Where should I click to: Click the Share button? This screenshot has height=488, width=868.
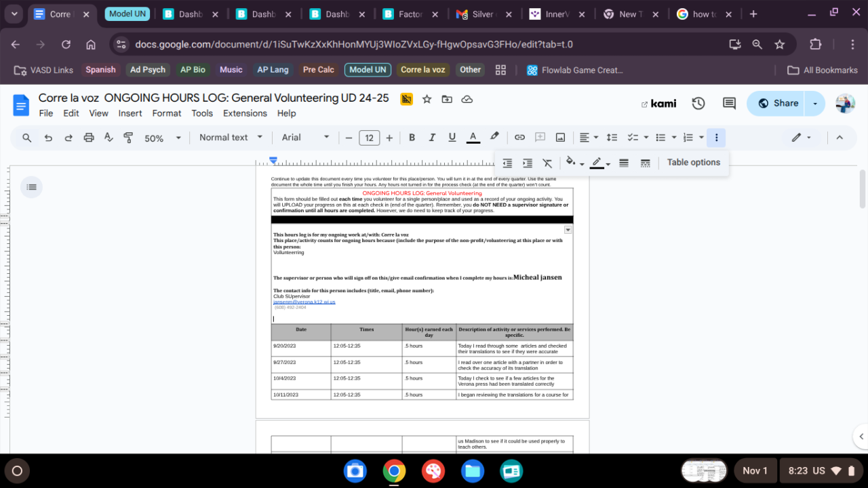(777, 103)
